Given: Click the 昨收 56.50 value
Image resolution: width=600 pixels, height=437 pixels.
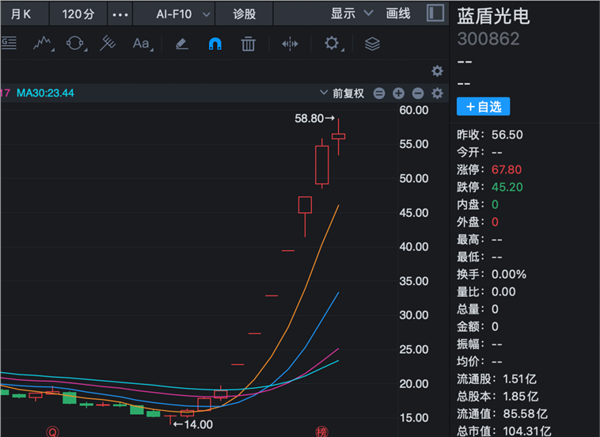Looking at the screenshot, I should (x=507, y=135).
